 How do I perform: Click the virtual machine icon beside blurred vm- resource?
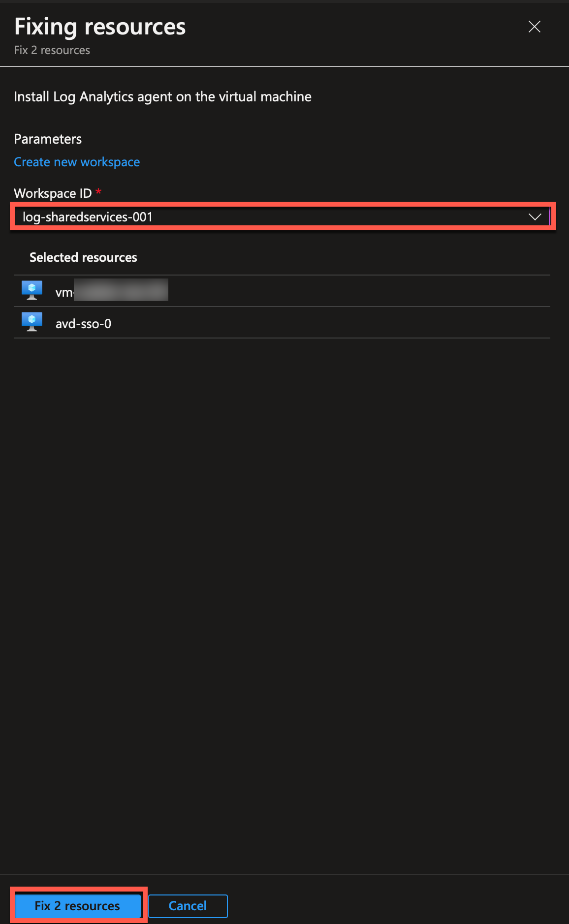point(32,291)
